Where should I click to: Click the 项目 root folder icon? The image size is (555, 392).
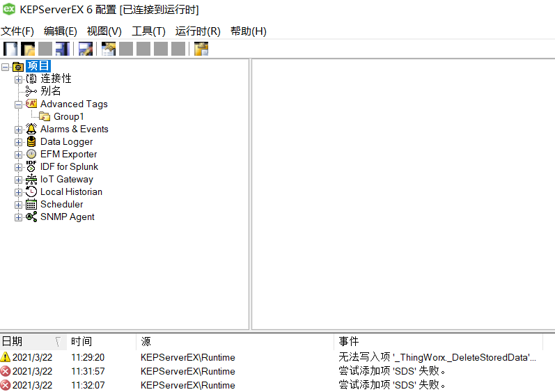click(18, 67)
